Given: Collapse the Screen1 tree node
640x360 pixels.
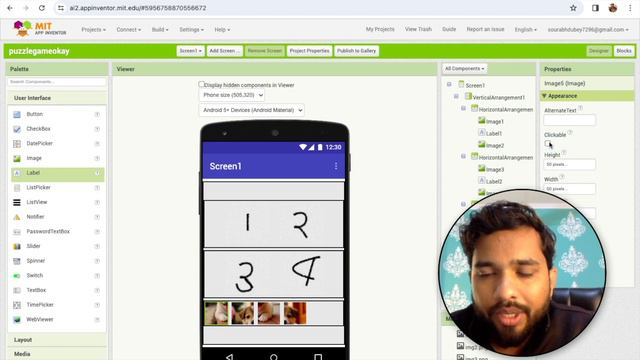Looking at the screenshot, I should (449, 84).
